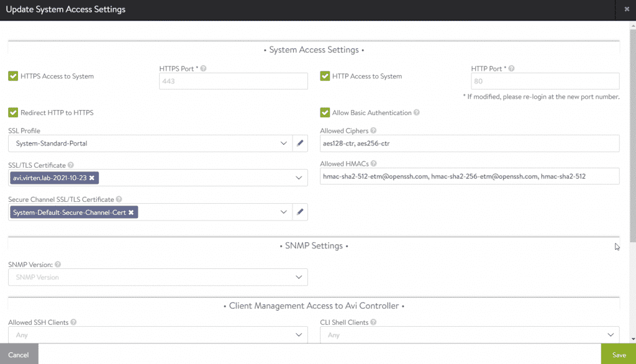Show the SNMP Version help tooltip

pos(57,264)
